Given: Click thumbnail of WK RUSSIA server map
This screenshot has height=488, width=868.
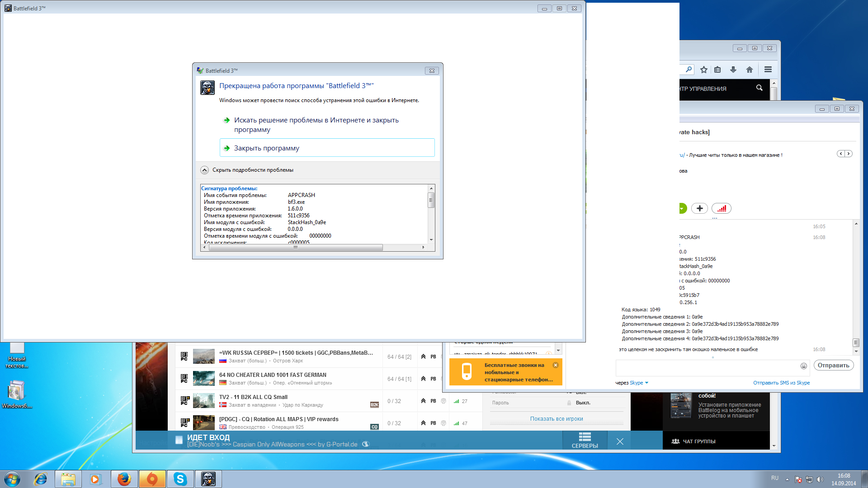Looking at the screenshot, I should point(204,357).
